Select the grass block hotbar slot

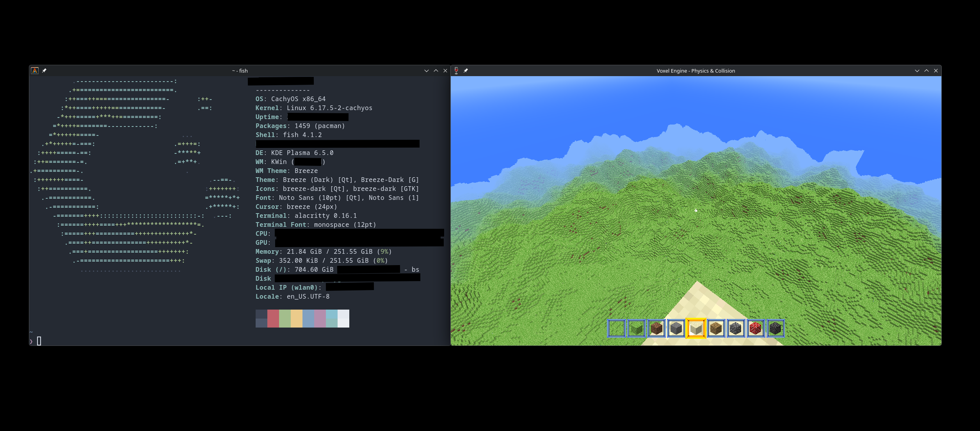[x=636, y=328]
